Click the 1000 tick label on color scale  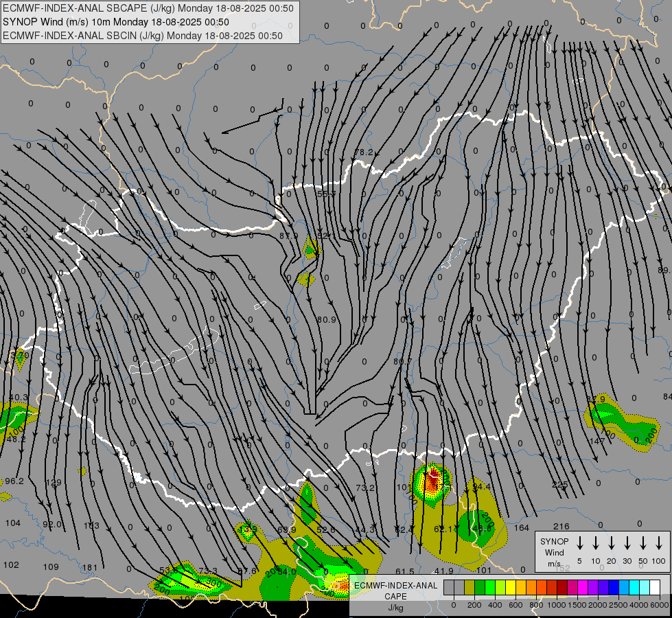pyautogui.click(x=557, y=605)
